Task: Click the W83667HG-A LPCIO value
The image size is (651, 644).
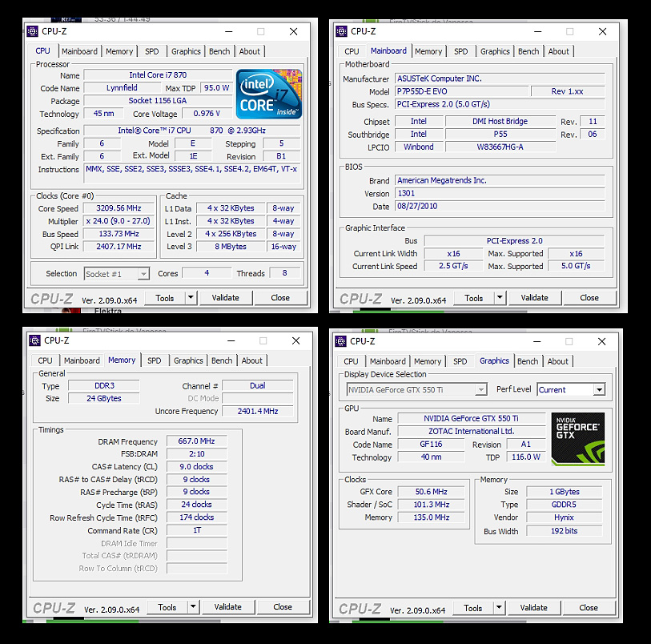Action: coord(500,147)
